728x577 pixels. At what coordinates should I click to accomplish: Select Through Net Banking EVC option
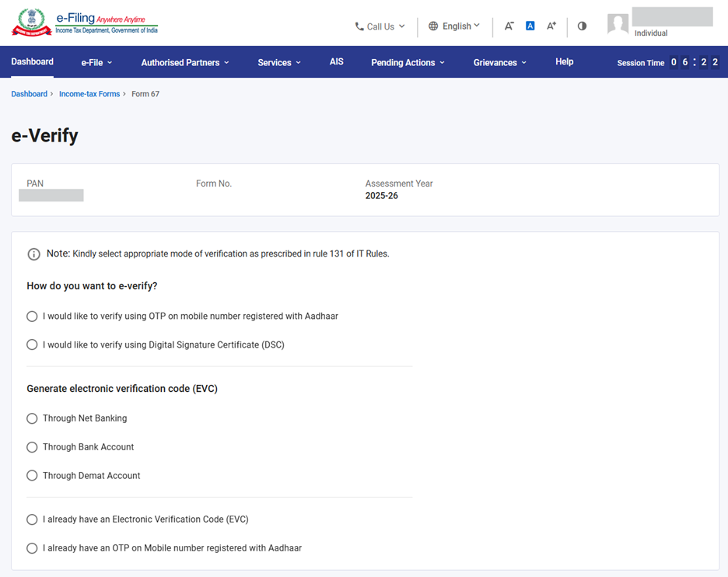tap(32, 418)
